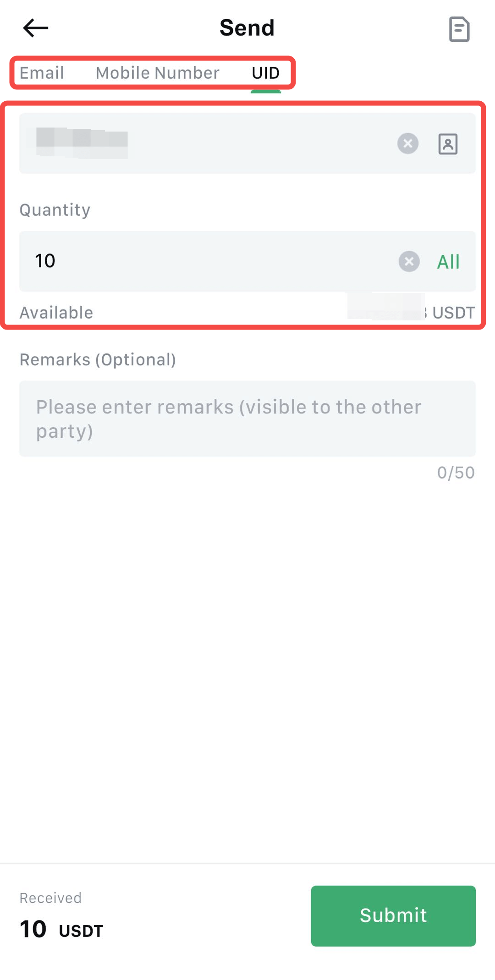Clear the recipient UID field

[x=407, y=143]
